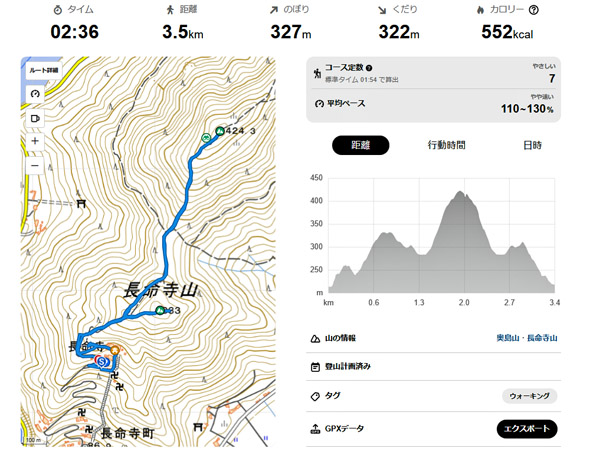Open the route details (ルート詳細) panel
Image resolution: width=600 pixels, height=455 pixels.
(x=43, y=70)
